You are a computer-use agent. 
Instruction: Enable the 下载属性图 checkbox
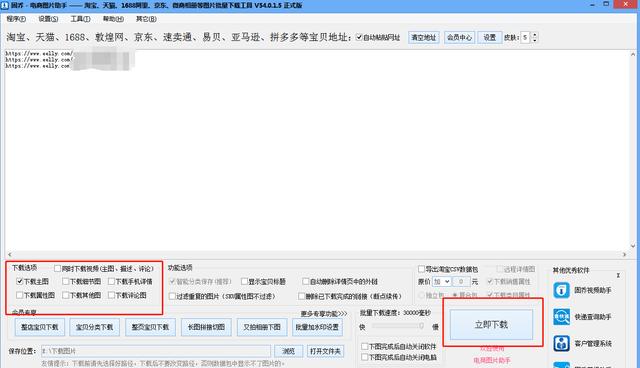pos(20,295)
